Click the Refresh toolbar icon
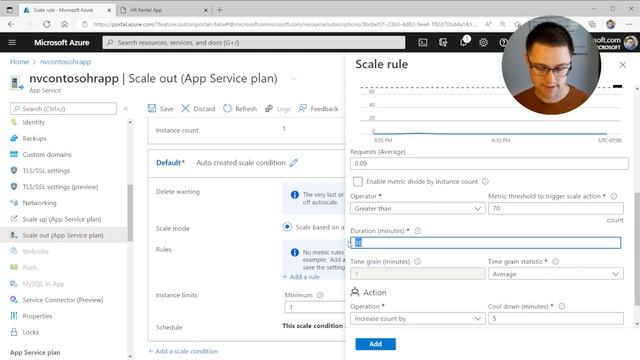This screenshot has height=360, width=640. pos(227,108)
